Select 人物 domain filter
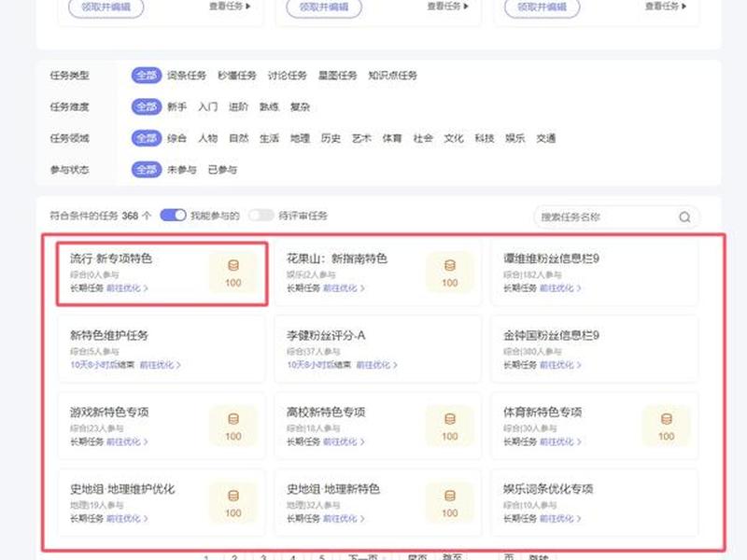This screenshot has height=560, width=747. [207, 138]
